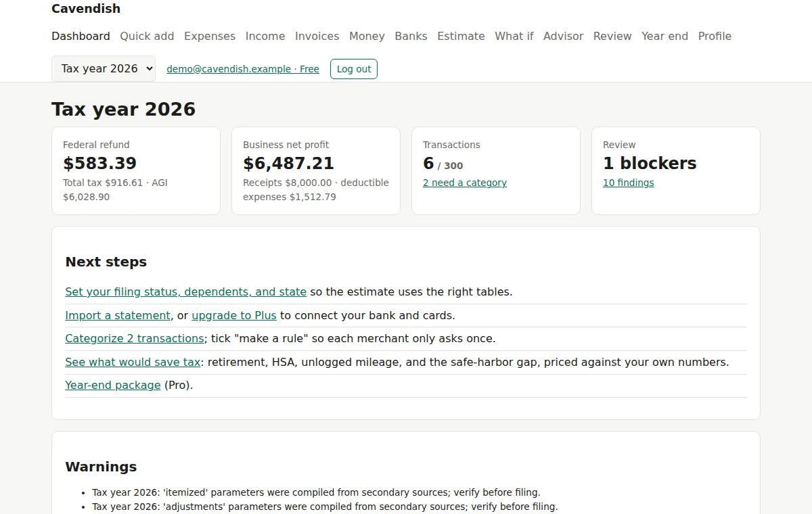Image resolution: width=812 pixels, height=514 pixels.
Task: Click the '1 blockers' review count
Action: tap(650, 163)
